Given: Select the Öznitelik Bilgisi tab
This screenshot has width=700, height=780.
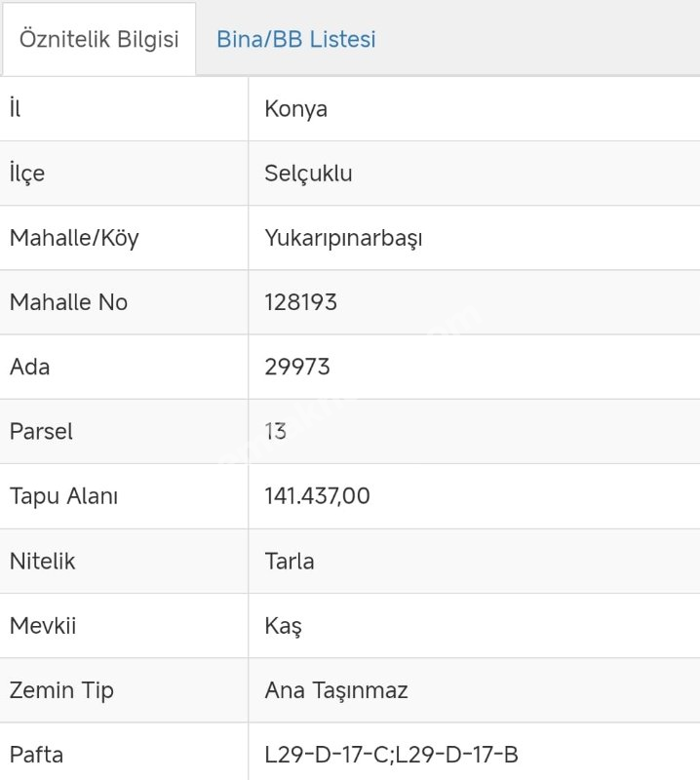Looking at the screenshot, I should tap(98, 40).
